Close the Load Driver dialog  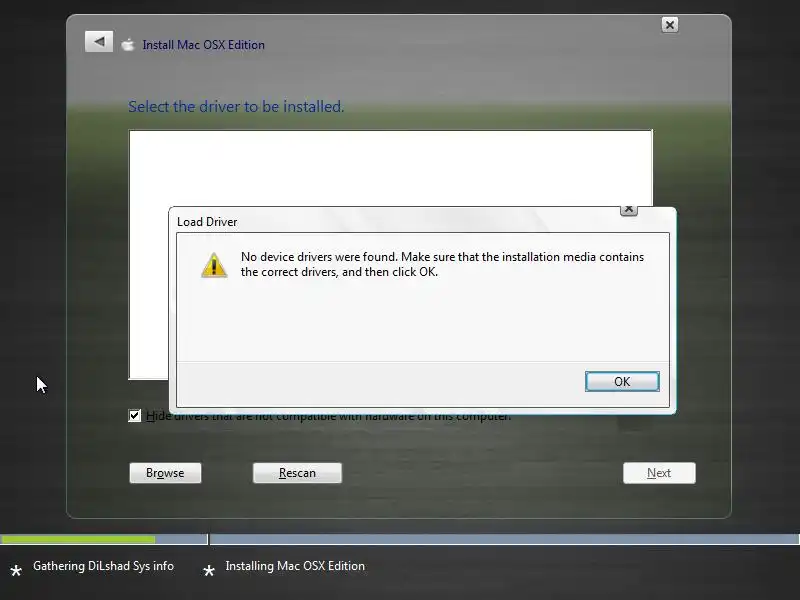click(x=629, y=209)
